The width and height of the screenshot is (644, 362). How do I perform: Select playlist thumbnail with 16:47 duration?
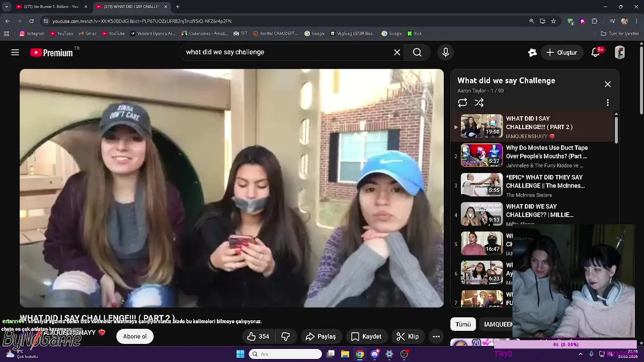(481, 243)
